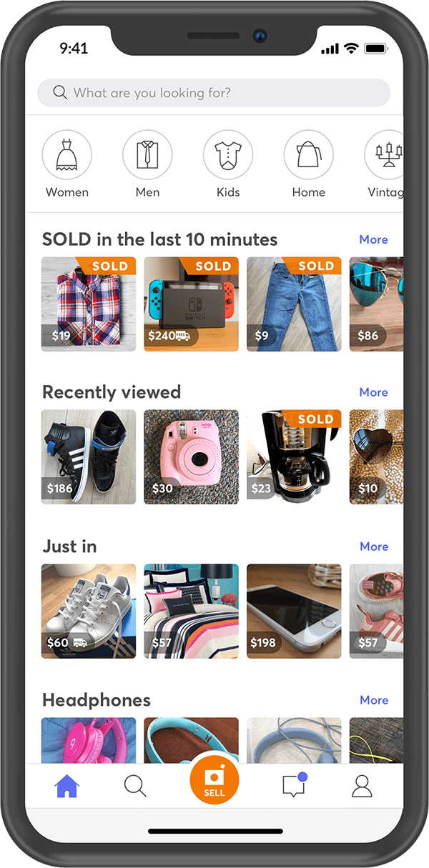
Task: Open the Women category dress icon
Action: (66, 154)
